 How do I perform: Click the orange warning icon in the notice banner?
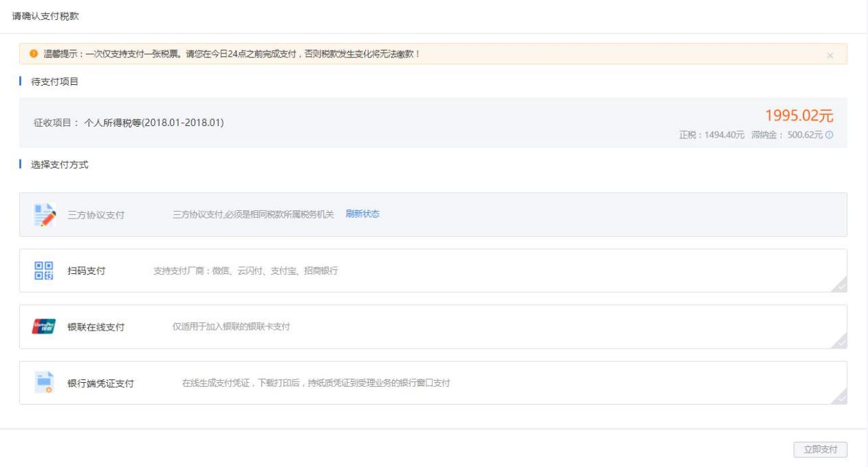tap(33, 54)
